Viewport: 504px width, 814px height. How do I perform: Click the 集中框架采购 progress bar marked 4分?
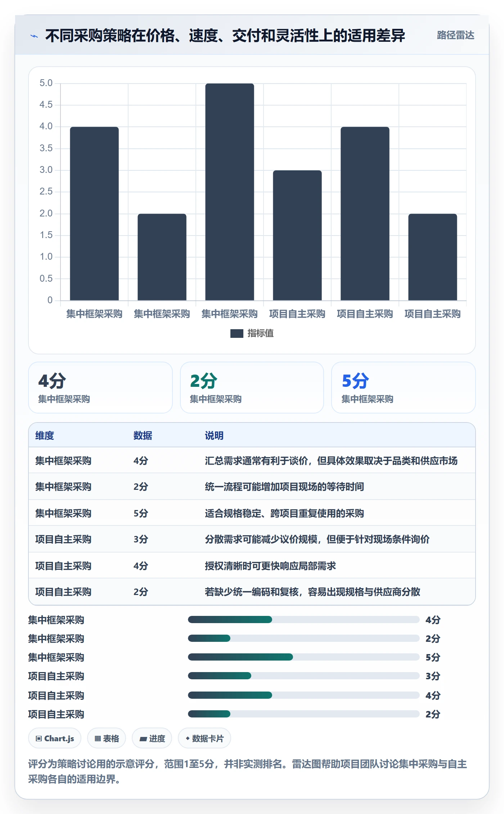point(303,620)
